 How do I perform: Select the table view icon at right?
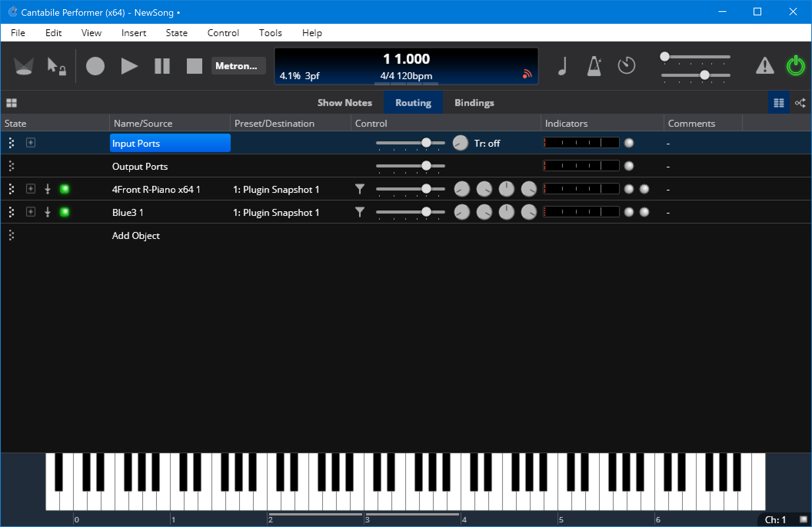[x=779, y=103]
